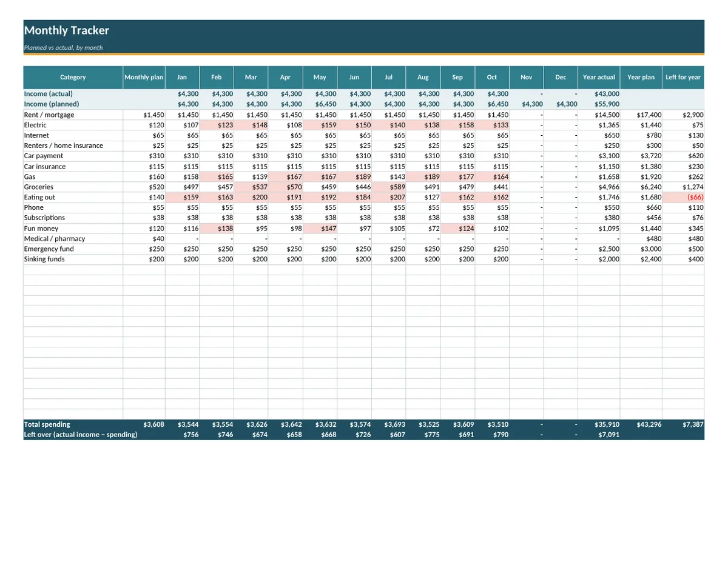Screen dimensions: 728x562
Task: Click the "Emergency fund" row label
Action: (49, 249)
